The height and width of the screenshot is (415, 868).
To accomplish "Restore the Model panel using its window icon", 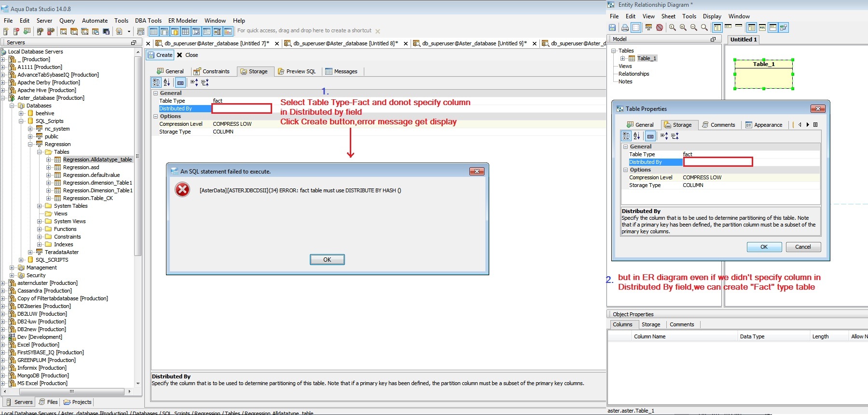I will [713, 39].
